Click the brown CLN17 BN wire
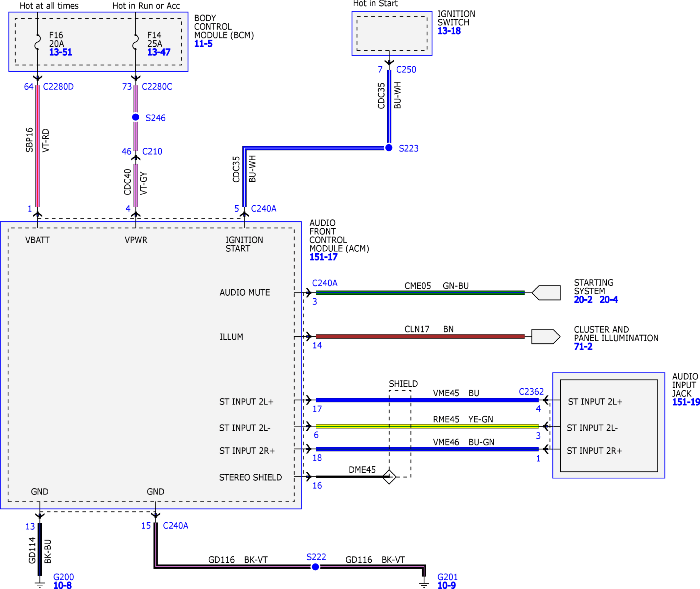 point(420,337)
